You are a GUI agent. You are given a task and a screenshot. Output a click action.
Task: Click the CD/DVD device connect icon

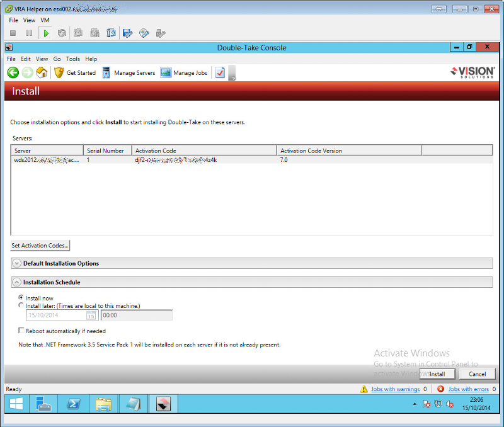144,33
